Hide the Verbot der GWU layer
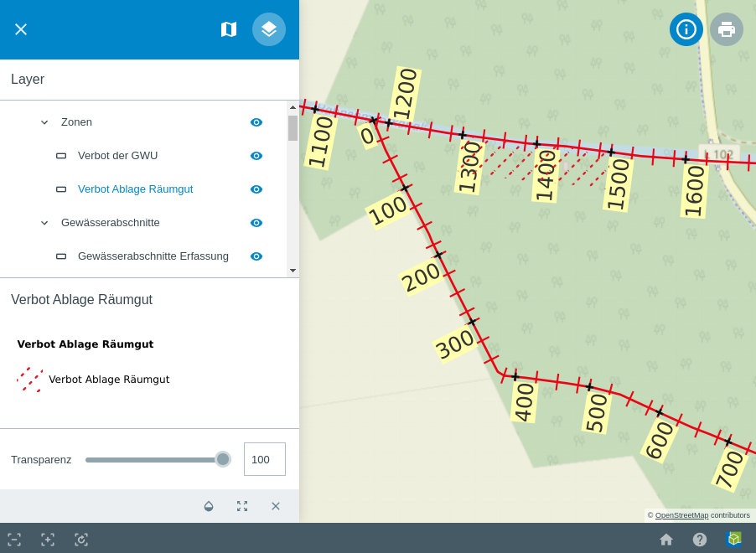 [x=256, y=156]
